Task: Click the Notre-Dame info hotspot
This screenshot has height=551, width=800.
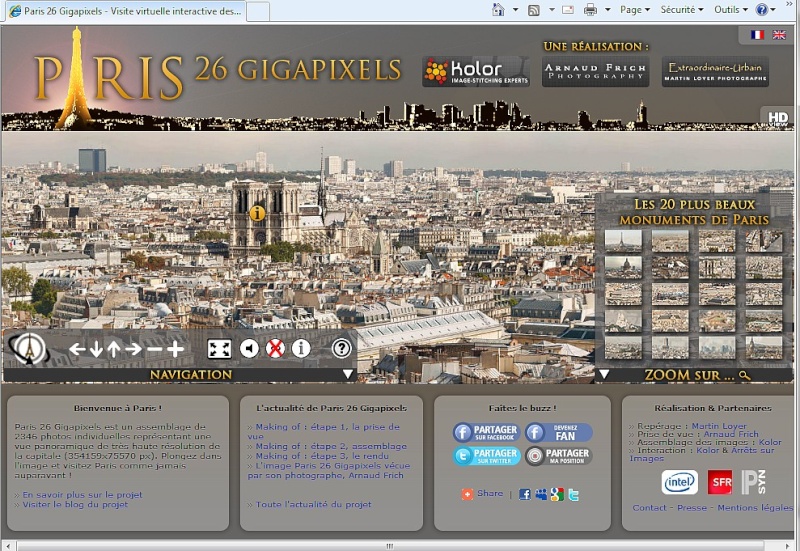Action: pyautogui.click(x=257, y=213)
